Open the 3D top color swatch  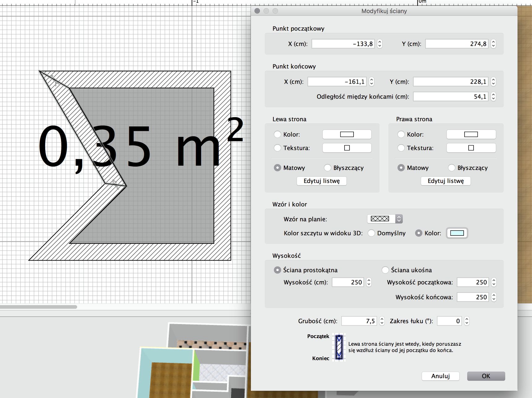(x=457, y=233)
